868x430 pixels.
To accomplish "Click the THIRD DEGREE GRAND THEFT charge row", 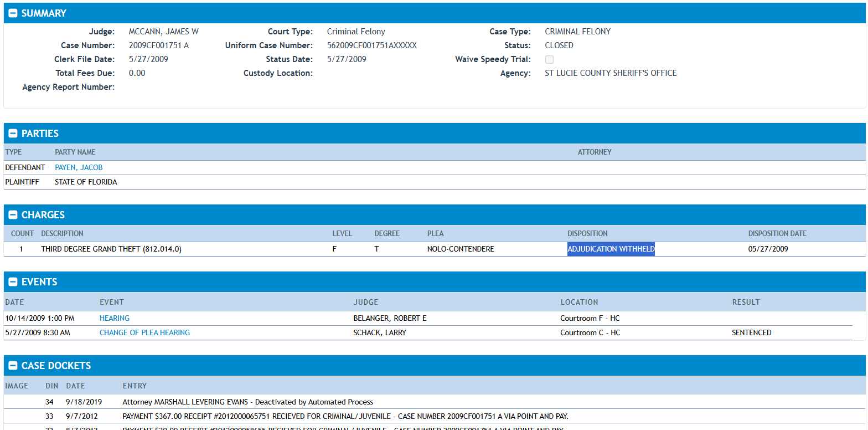I will pyautogui.click(x=111, y=249).
